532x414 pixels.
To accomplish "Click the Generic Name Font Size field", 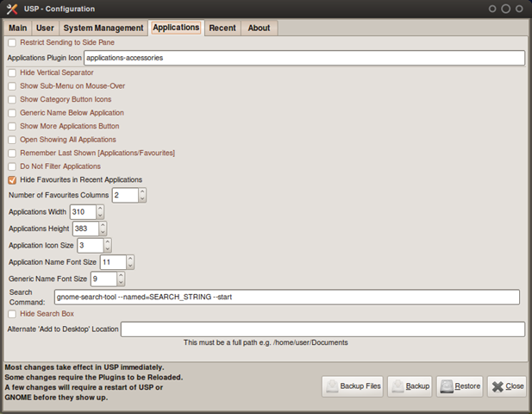I will [103, 279].
